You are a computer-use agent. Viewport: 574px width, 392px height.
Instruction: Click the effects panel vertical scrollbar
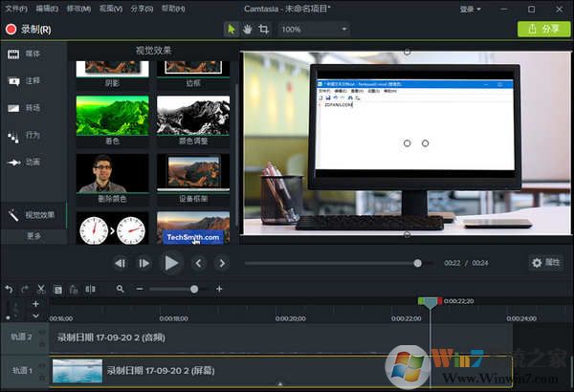coord(236,154)
